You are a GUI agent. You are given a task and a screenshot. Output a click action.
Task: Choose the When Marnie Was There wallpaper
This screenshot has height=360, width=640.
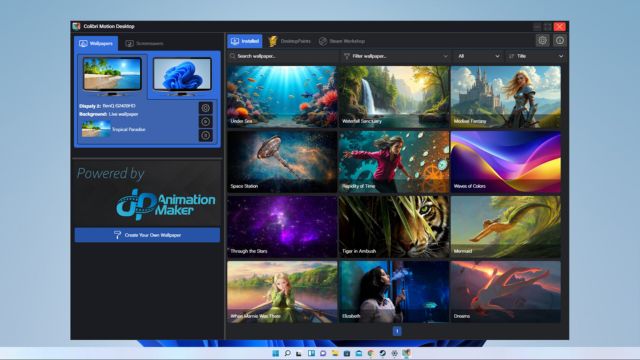tap(282, 292)
